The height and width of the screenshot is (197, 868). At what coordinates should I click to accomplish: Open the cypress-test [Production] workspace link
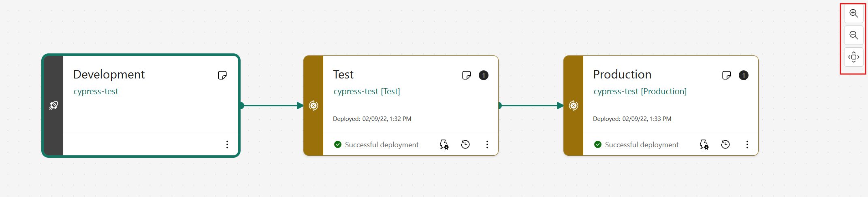point(640,91)
